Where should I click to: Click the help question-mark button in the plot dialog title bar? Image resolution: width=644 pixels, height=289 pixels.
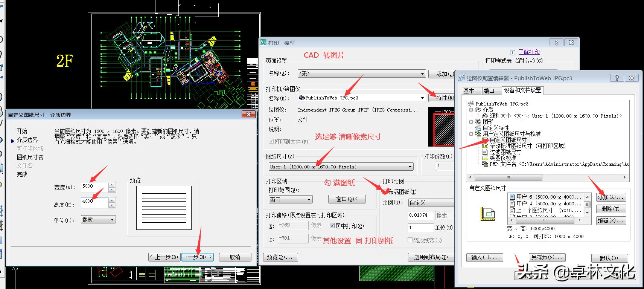pyautogui.click(x=556, y=43)
